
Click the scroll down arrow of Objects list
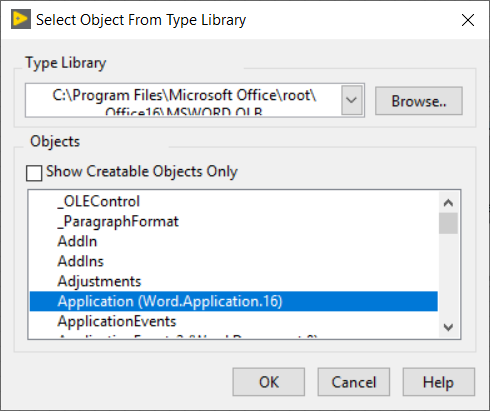(448, 327)
